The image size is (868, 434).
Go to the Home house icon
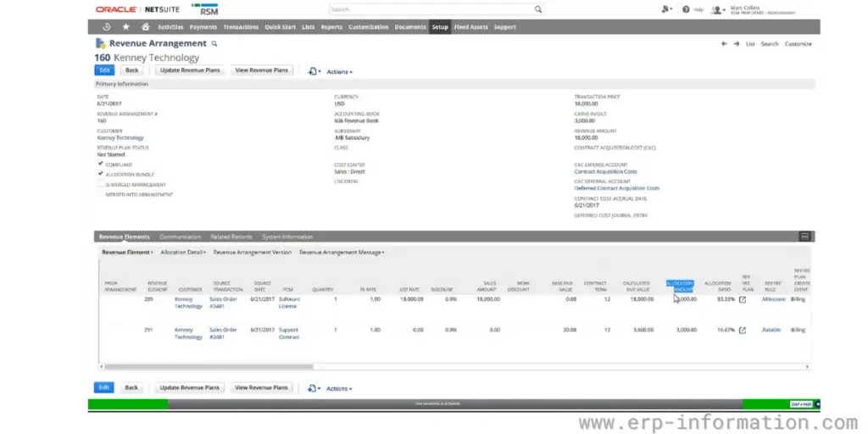pos(146,27)
